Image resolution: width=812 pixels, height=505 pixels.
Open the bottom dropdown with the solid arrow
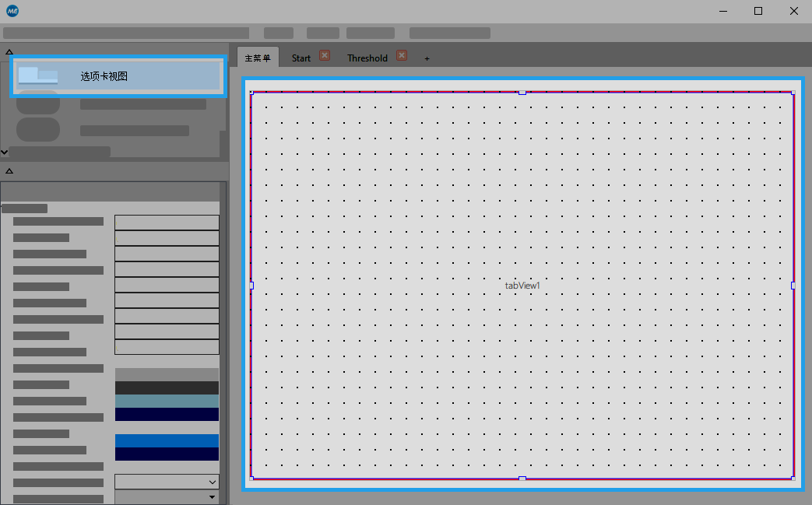(212, 497)
